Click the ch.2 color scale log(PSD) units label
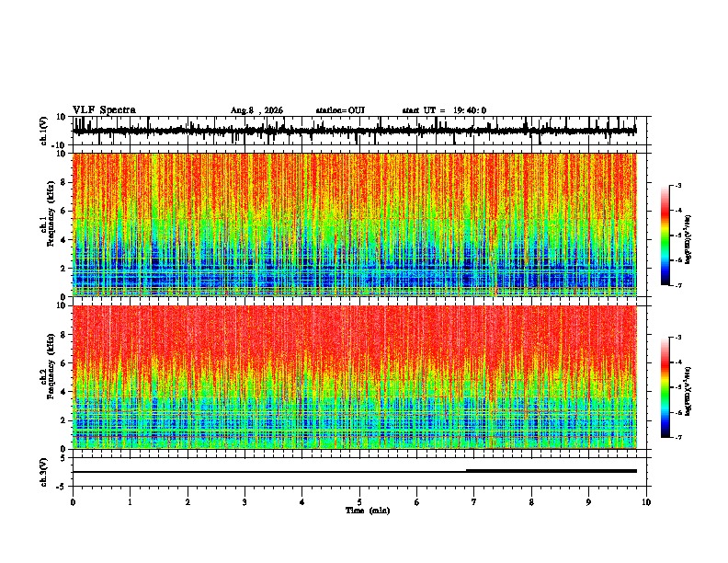The image size is (728, 563). 688,391
